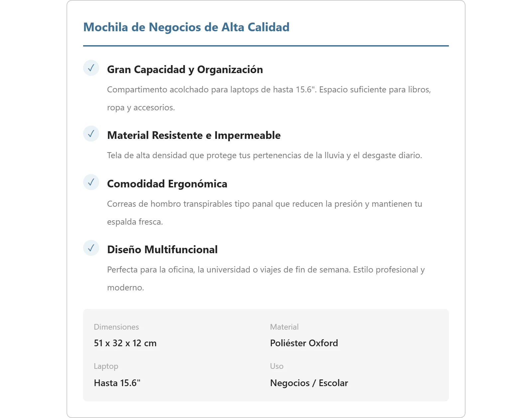Select the Negocios / Escolar value
This screenshot has width=532, height=418.
pyautogui.click(x=309, y=383)
